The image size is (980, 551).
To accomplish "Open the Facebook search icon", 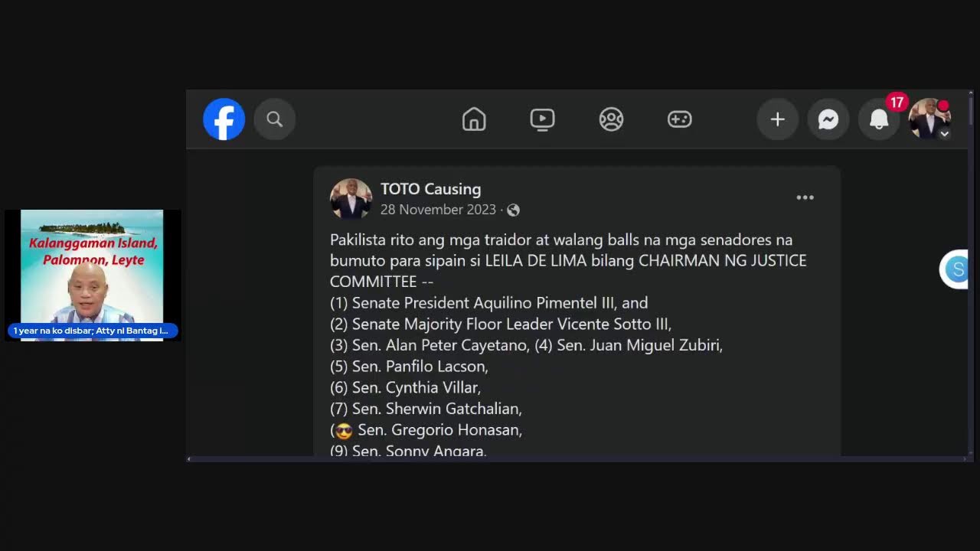I will 274,119.
